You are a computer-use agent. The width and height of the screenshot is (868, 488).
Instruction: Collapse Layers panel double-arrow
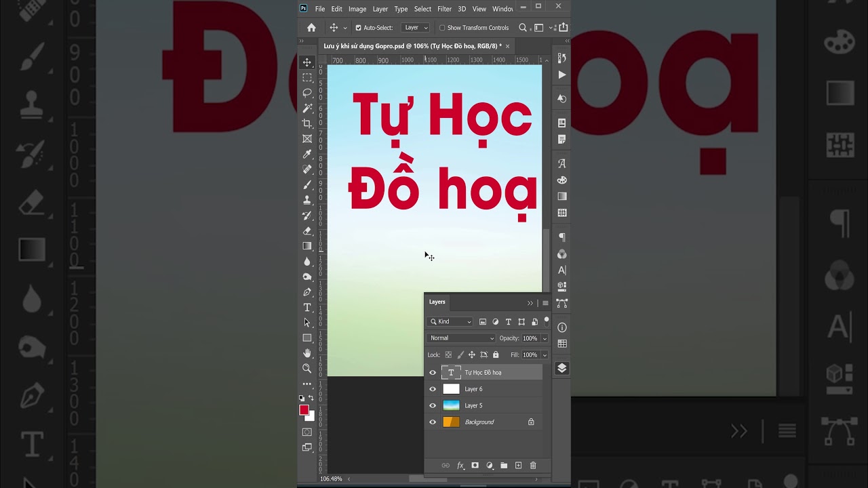point(530,303)
